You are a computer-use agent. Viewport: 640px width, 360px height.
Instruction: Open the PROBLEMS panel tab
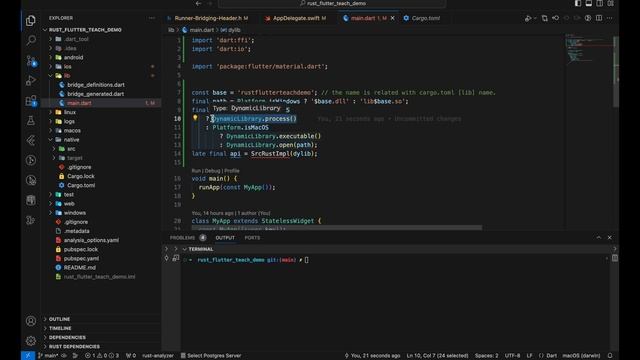[187, 238]
